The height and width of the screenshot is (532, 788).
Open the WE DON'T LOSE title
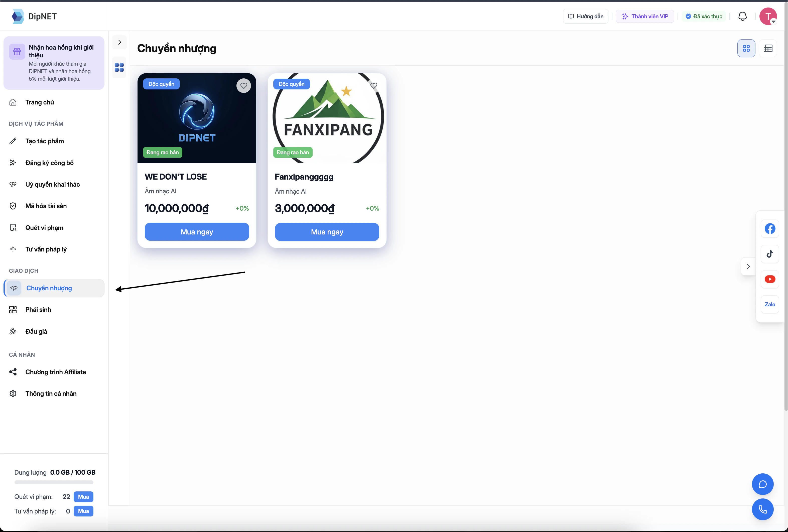pyautogui.click(x=176, y=177)
